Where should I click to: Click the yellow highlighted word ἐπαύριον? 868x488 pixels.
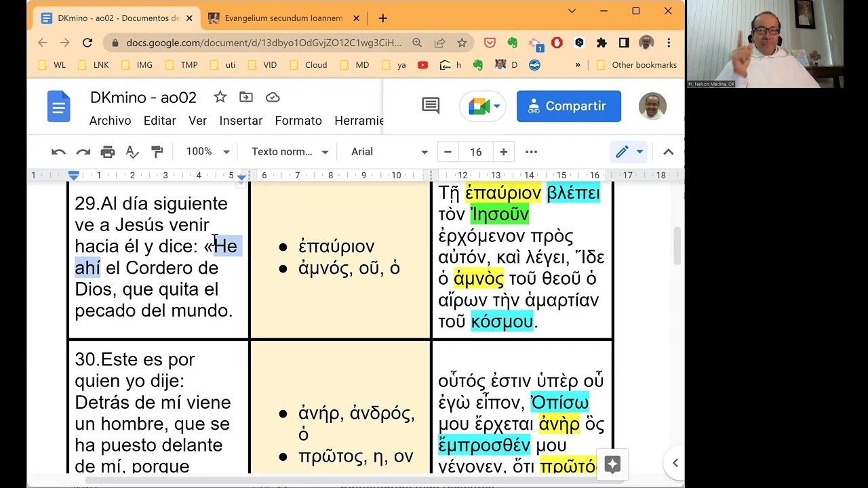coord(503,192)
